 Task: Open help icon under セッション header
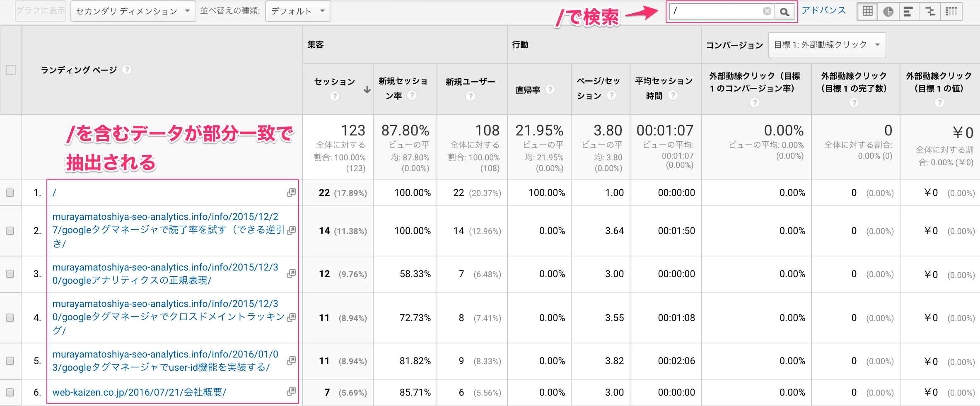(335, 96)
